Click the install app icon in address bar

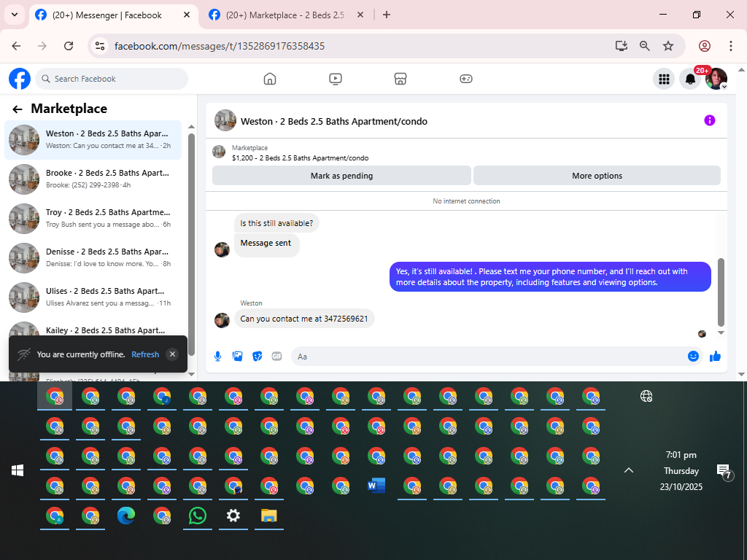pos(622,46)
